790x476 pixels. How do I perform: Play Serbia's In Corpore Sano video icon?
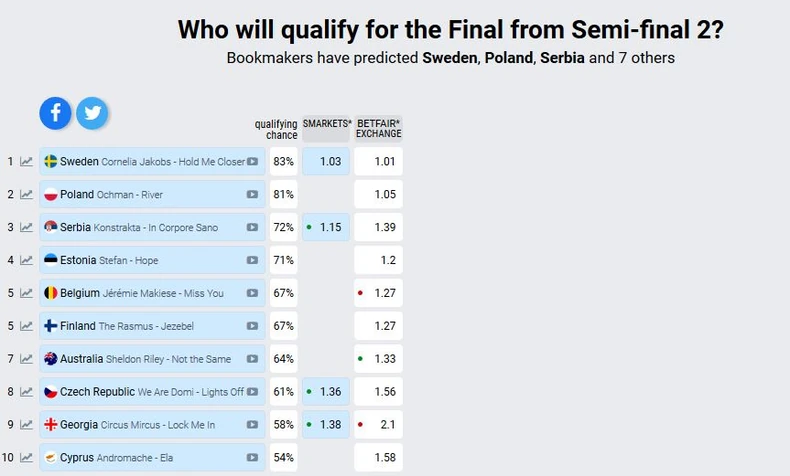(253, 228)
